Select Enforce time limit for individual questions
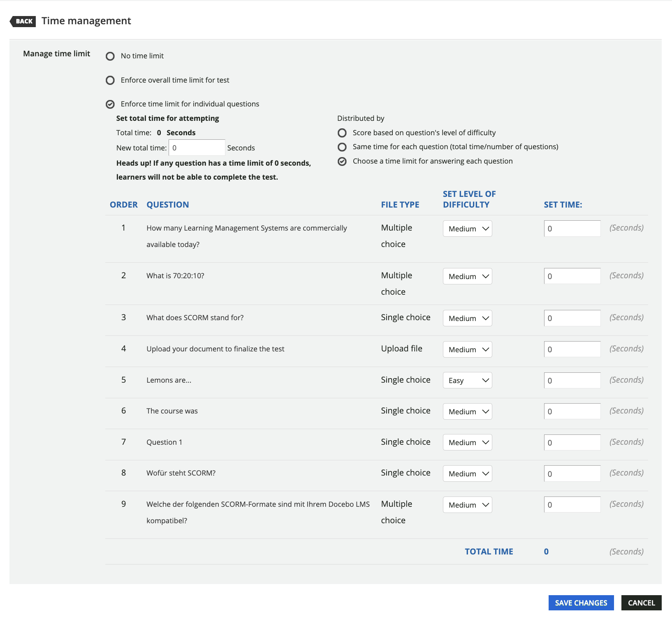 tap(110, 104)
